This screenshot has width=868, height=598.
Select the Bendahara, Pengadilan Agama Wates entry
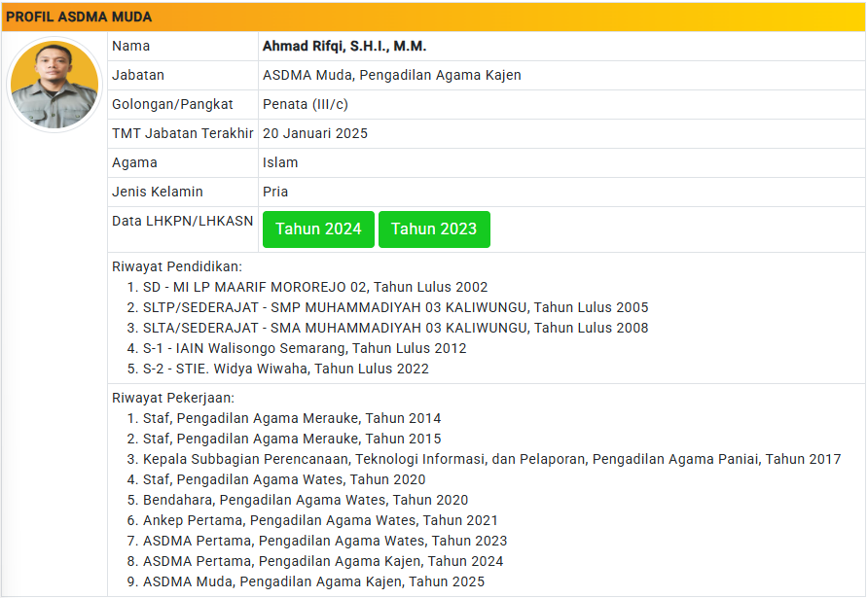coord(306,500)
